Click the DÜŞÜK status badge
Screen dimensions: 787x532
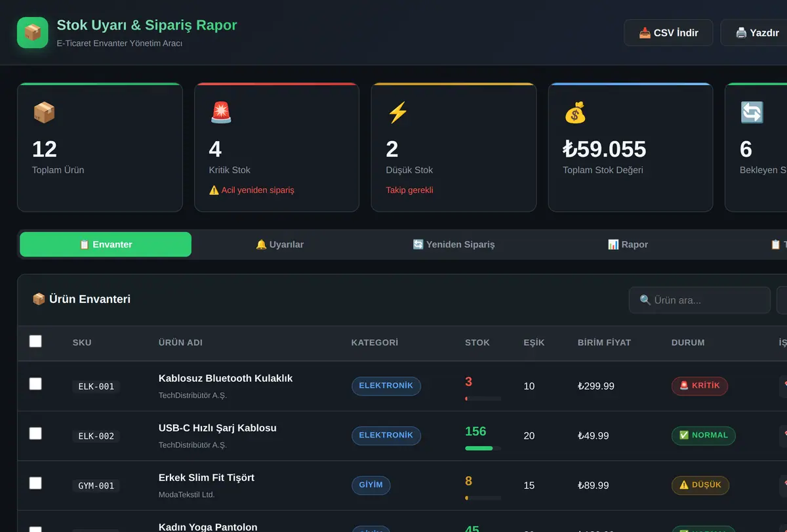(700, 485)
